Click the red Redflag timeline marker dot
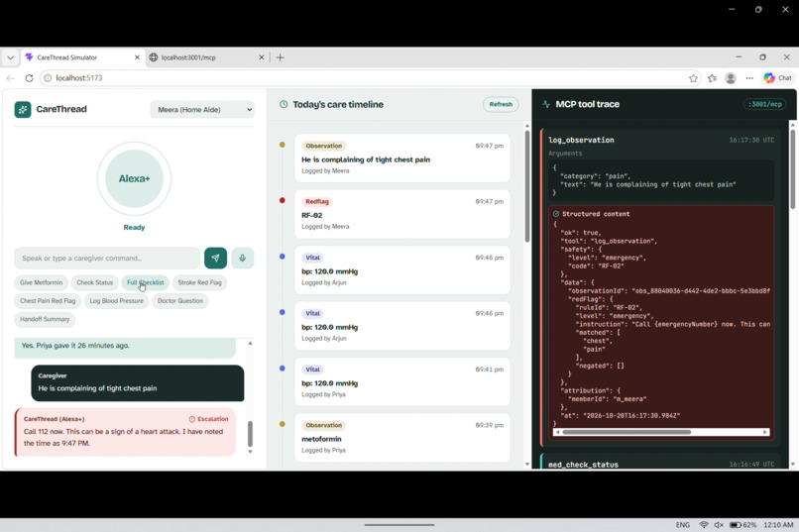This screenshot has width=799, height=532. pyautogui.click(x=283, y=200)
